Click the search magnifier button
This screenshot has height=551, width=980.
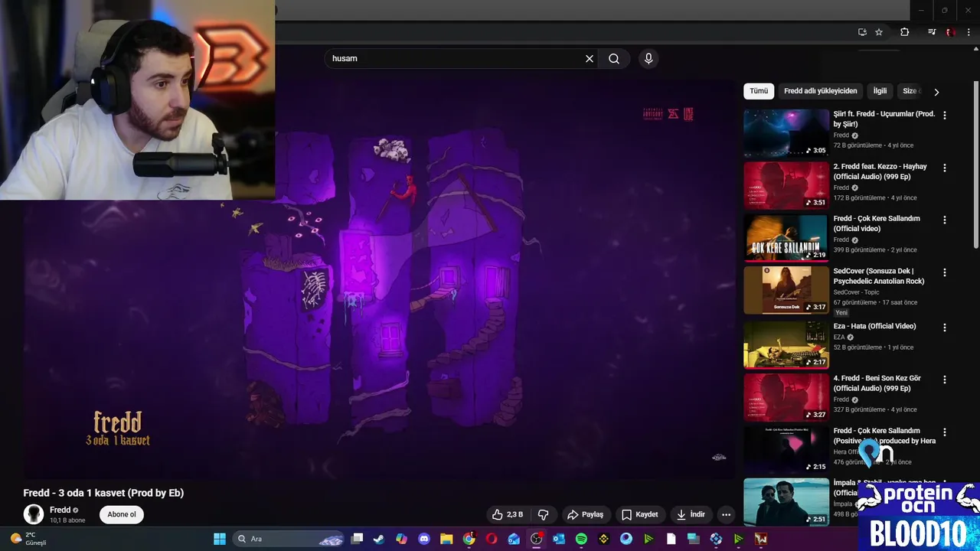tap(614, 58)
